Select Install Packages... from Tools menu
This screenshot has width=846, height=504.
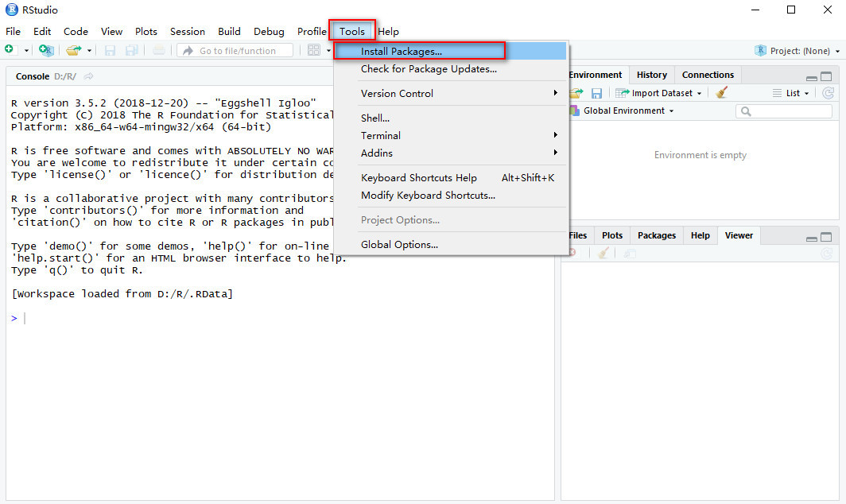(x=402, y=51)
